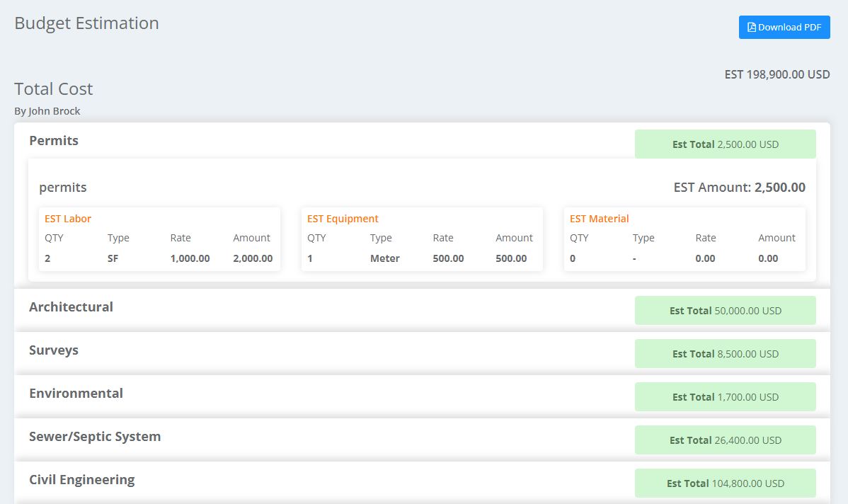Click the Type column header under EST Material

[x=643, y=238]
